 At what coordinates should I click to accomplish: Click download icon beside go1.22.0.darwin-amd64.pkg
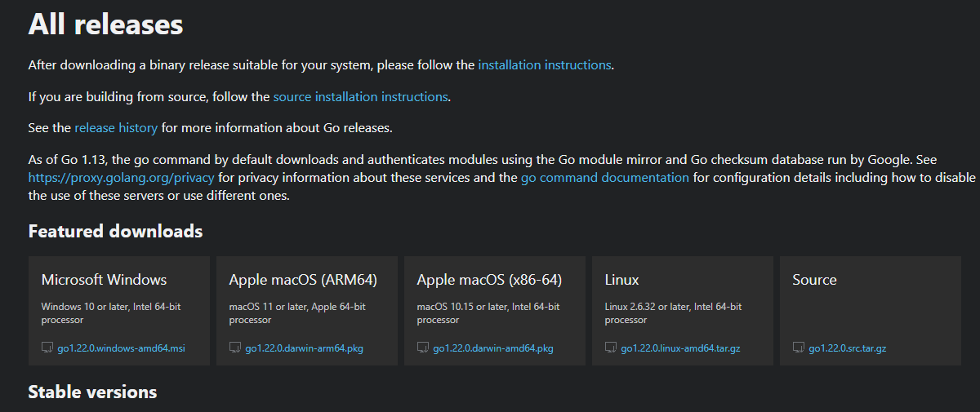423,348
